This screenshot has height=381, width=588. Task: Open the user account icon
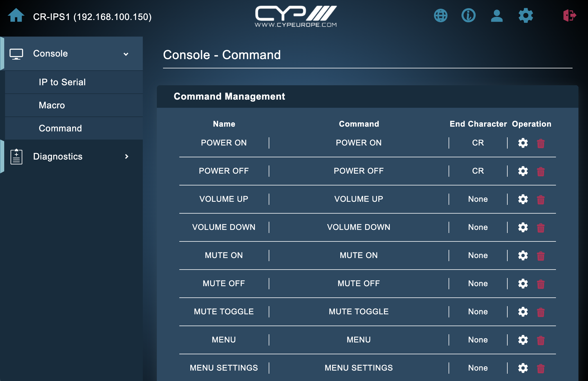click(497, 15)
